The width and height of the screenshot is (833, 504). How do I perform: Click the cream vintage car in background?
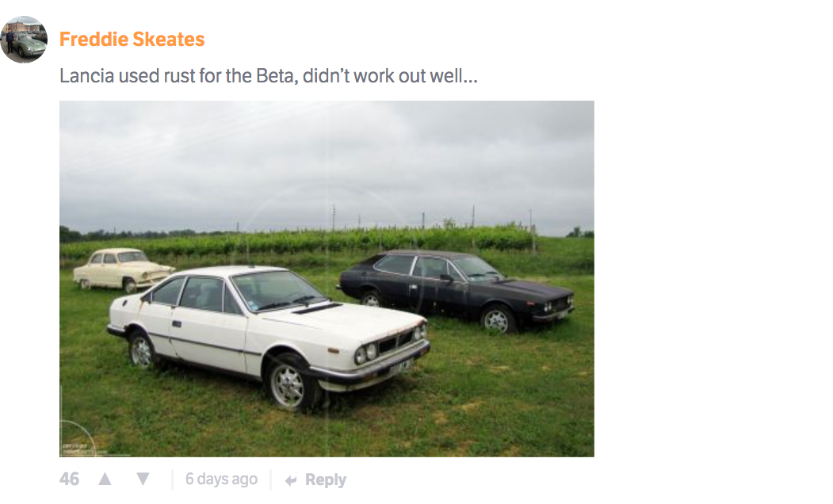124,269
